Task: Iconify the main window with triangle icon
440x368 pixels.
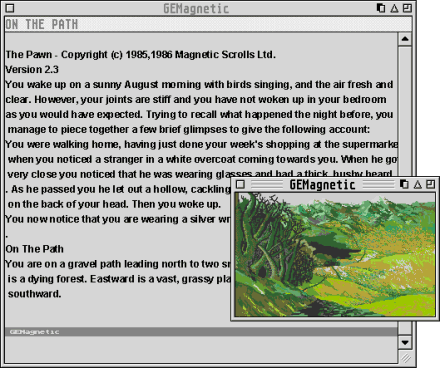Action: pyautogui.click(x=394, y=8)
